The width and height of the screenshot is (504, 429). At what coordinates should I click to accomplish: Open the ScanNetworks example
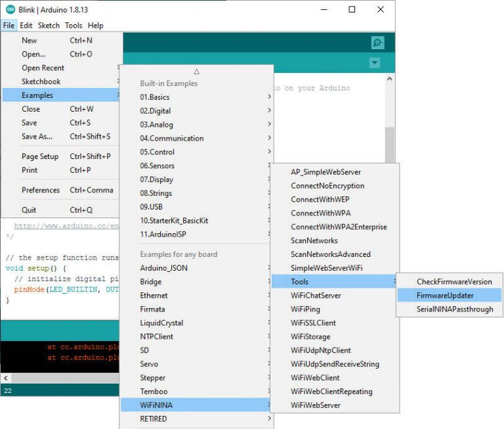(335, 240)
